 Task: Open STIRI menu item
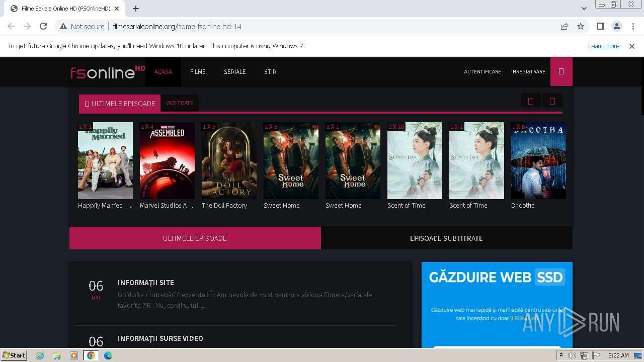click(x=271, y=71)
